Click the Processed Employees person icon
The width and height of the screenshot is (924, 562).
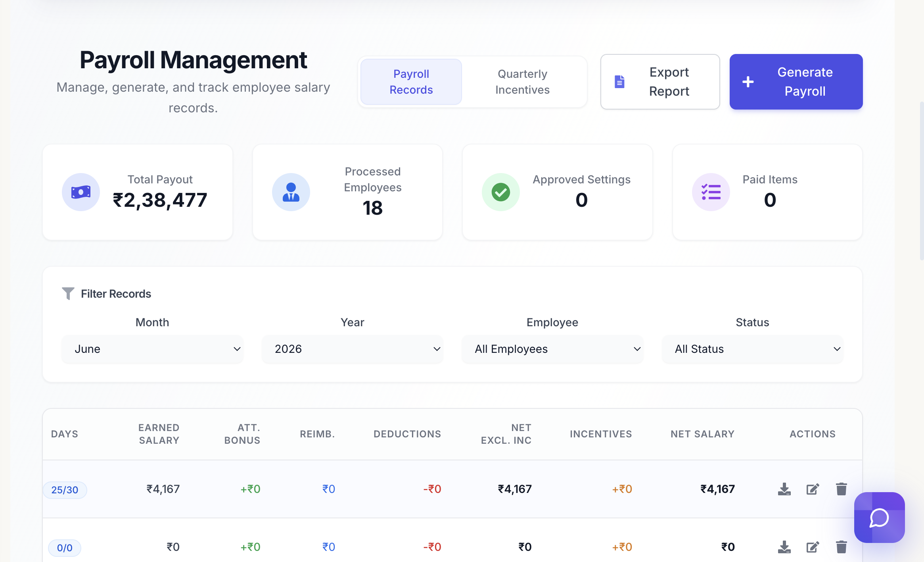click(291, 192)
